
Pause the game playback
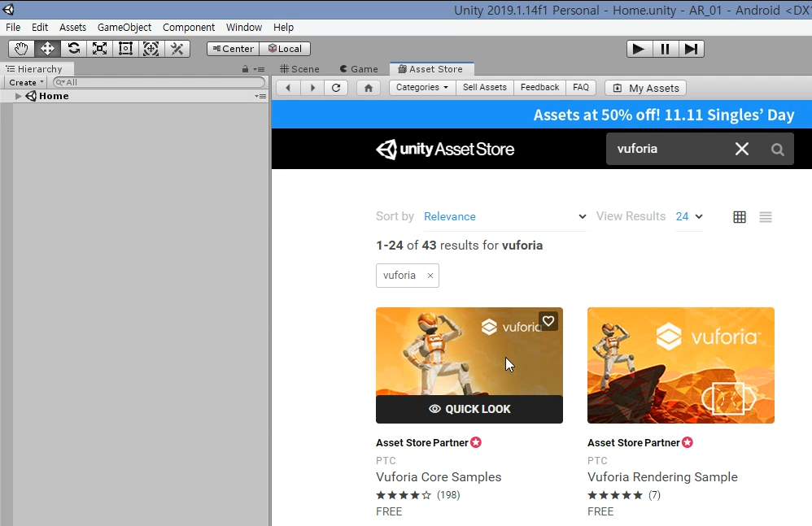coord(665,49)
